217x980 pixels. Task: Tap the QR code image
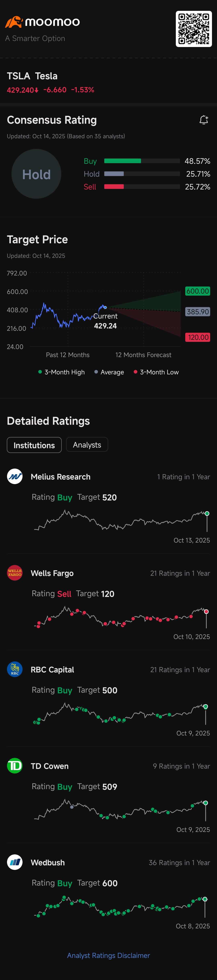tap(193, 29)
